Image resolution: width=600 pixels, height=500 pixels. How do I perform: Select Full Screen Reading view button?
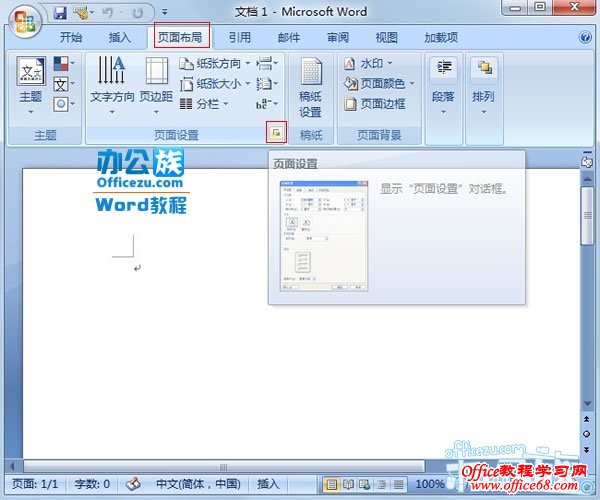point(348,485)
